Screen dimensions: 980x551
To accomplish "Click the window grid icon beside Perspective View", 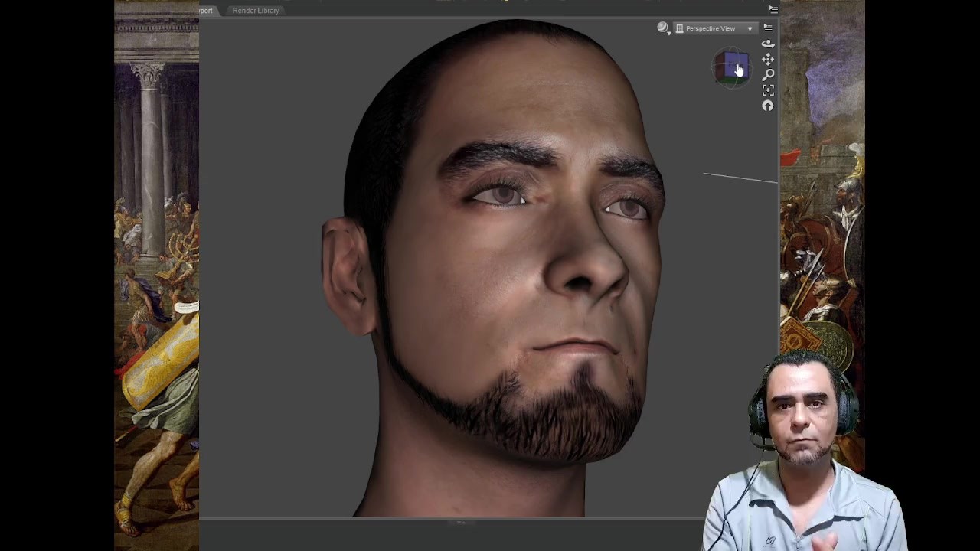I will [679, 28].
